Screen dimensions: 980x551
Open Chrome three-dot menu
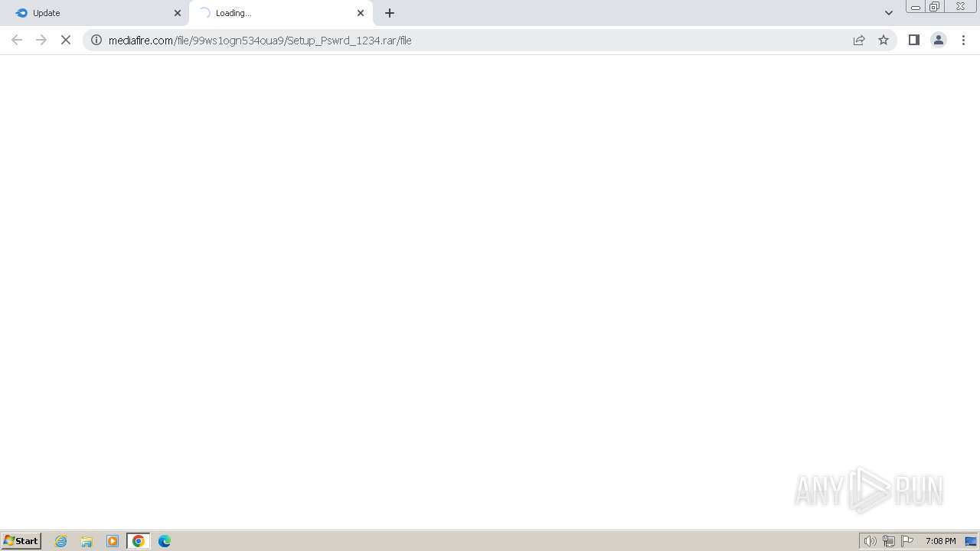coord(964,40)
